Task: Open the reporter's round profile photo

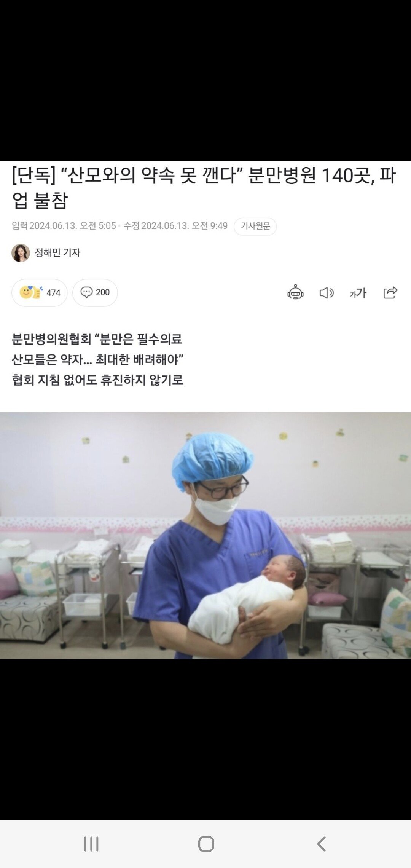Action: click(21, 253)
